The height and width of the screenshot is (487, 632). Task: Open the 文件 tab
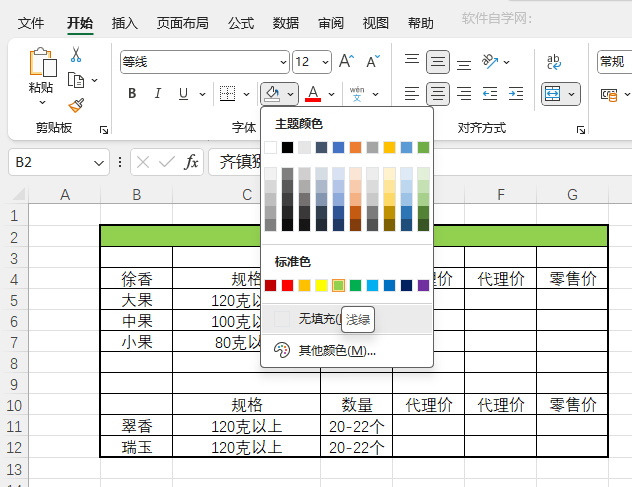[x=31, y=23]
